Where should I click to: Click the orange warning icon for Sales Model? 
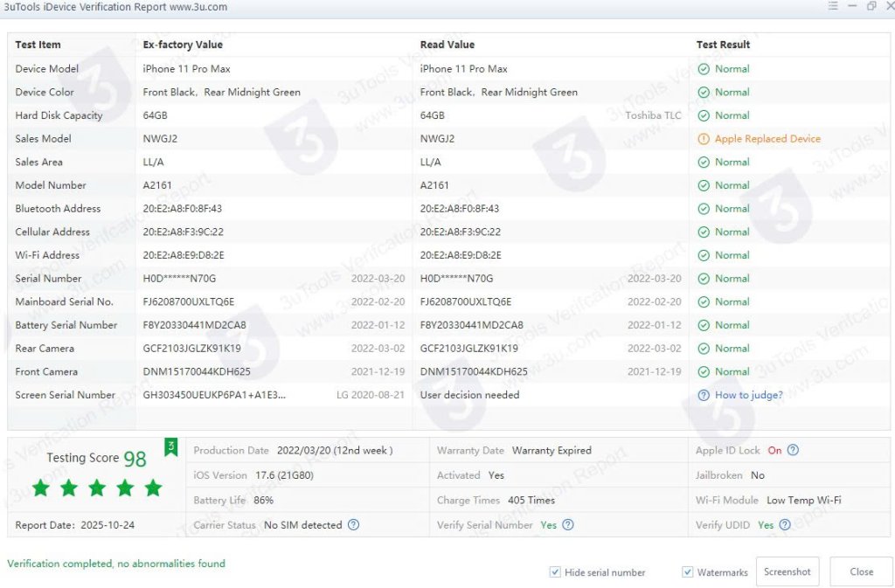704,139
